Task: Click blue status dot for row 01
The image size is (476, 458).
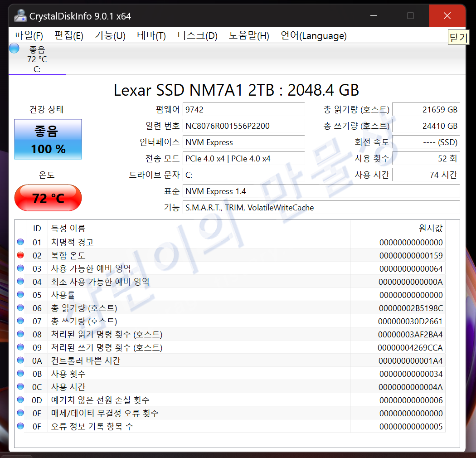Action: tap(20, 242)
